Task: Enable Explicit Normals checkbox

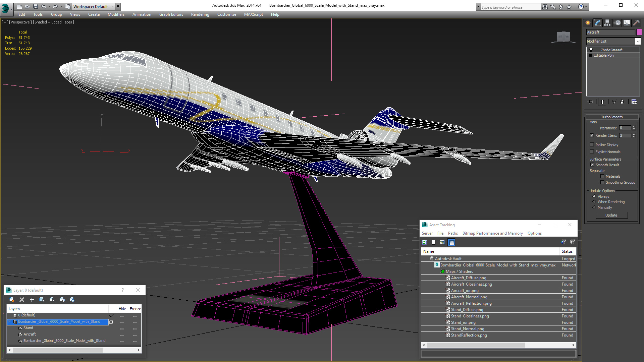Action: (592, 152)
